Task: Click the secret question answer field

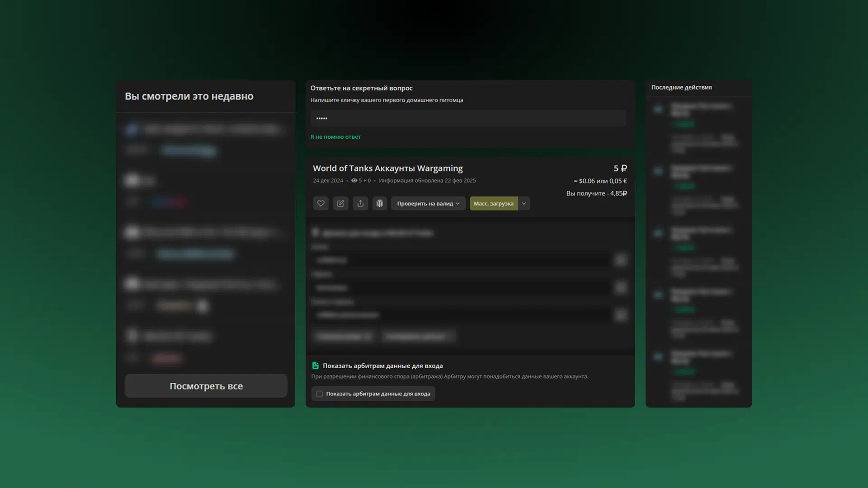Action: [x=468, y=118]
